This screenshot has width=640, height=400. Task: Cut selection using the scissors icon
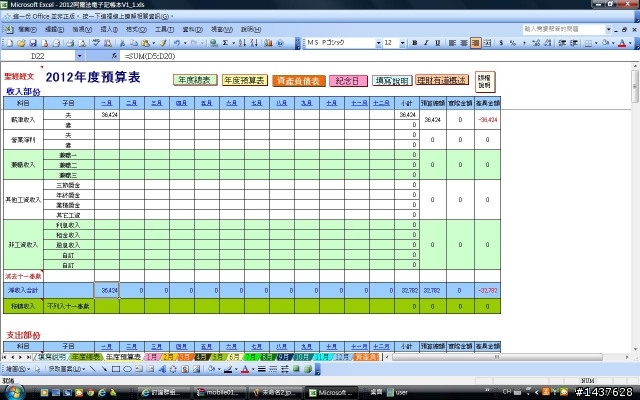point(122,43)
